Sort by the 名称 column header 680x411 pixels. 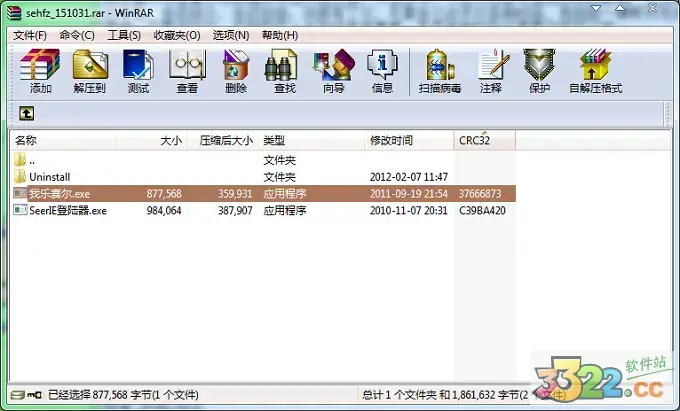(x=63, y=140)
